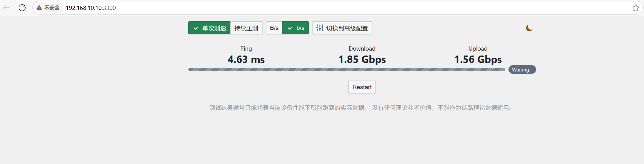Click the Upload value 1.56 Gbps
644x164 pixels.
478,60
